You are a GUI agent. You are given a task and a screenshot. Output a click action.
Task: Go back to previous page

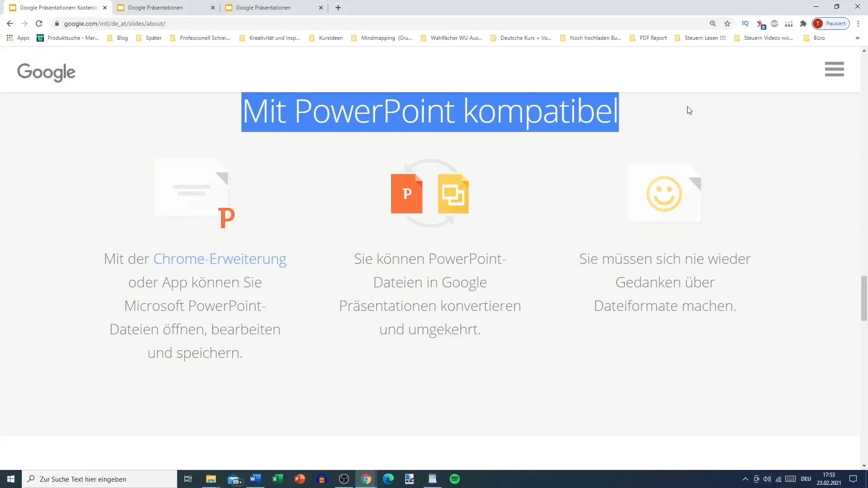coord(10,23)
